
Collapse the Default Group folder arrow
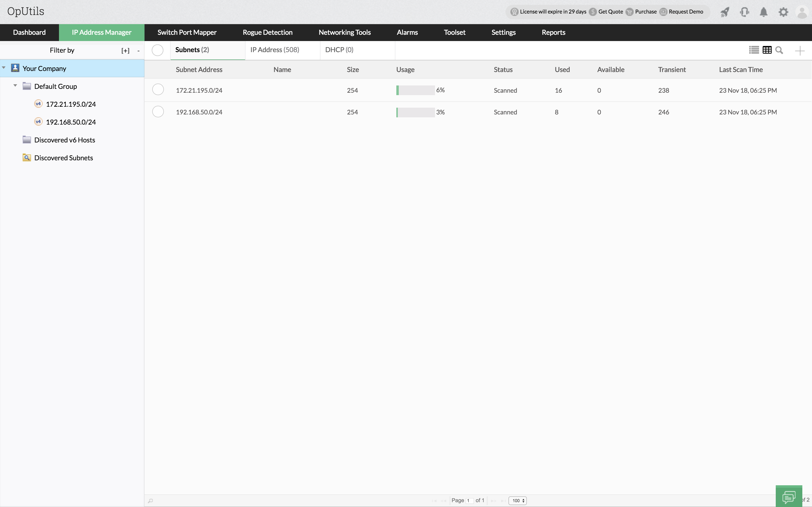coord(15,85)
